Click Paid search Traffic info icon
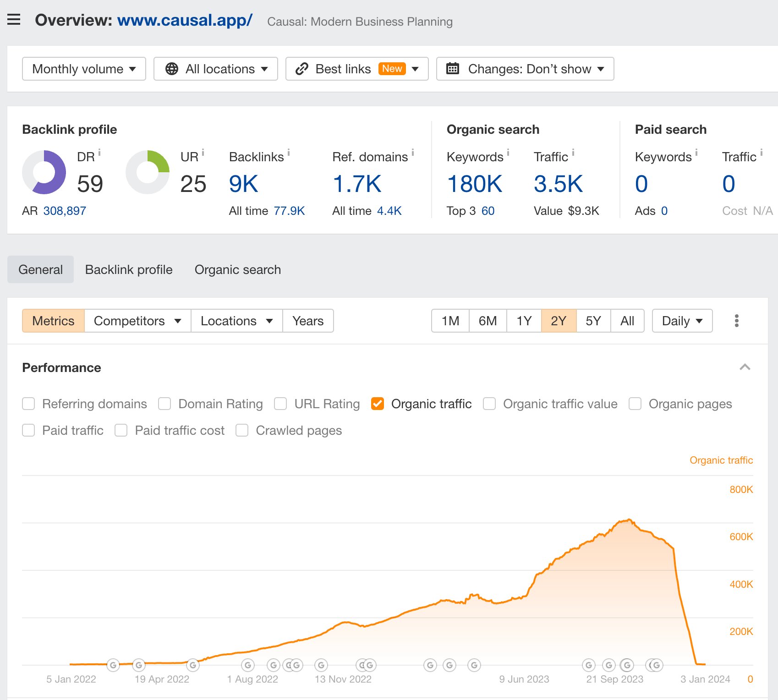778x700 pixels. (x=762, y=152)
